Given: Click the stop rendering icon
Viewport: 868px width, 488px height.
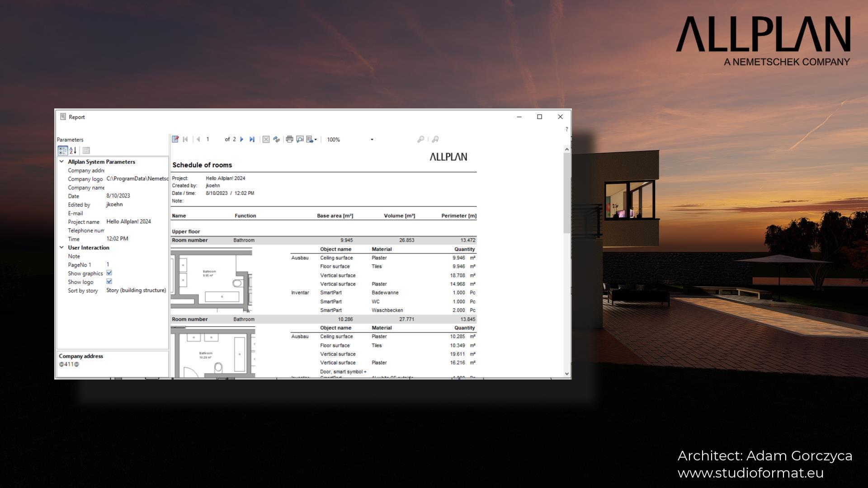Looking at the screenshot, I should (266, 139).
